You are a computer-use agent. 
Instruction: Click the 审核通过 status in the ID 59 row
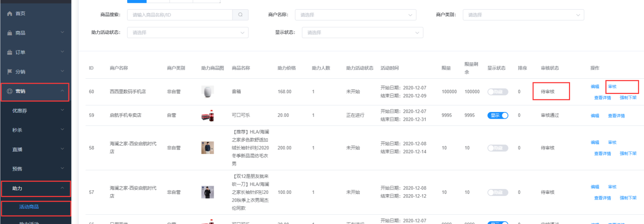(x=550, y=115)
